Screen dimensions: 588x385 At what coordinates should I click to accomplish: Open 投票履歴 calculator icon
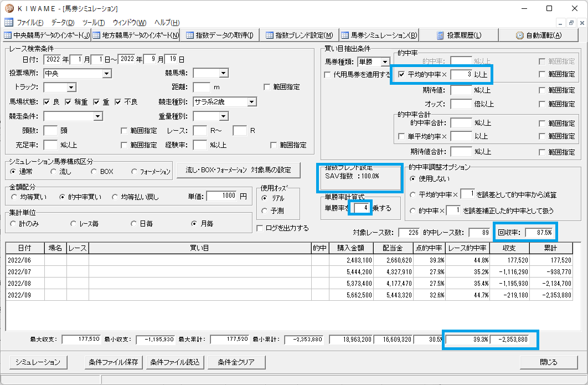click(441, 35)
